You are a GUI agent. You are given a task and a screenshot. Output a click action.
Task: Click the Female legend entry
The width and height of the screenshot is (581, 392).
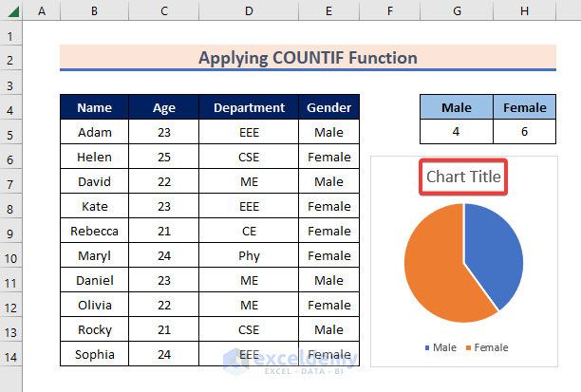487,347
